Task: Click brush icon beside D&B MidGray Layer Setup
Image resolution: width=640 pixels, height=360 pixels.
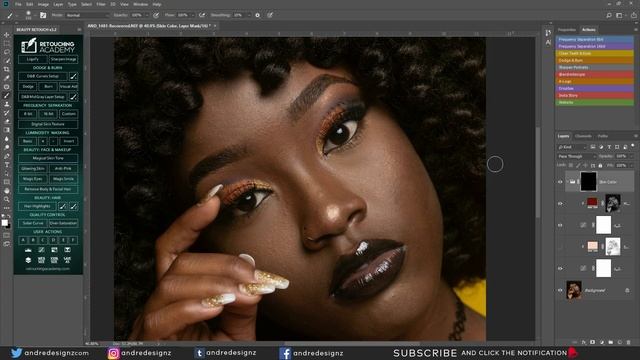Action: tap(73, 97)
